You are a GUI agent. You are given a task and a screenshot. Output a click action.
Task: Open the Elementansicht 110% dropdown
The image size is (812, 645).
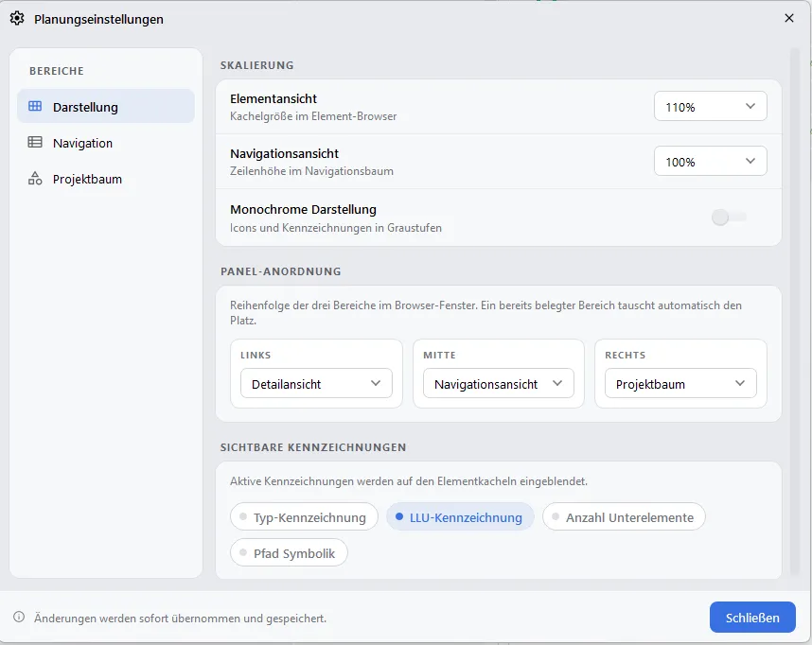pyautogui.click(x=710, y=106)
